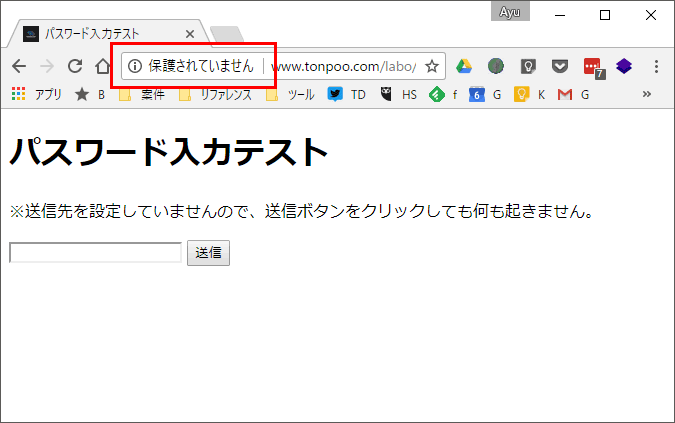Click the Google Drive extension icon
675x423 pixels.
tap(464, 66)
